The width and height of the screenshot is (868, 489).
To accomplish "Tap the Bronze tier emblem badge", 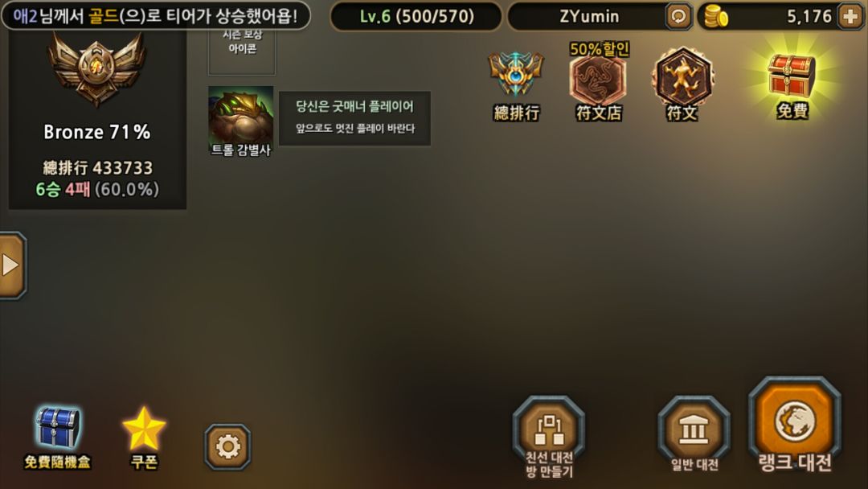I will coord(97,69).
